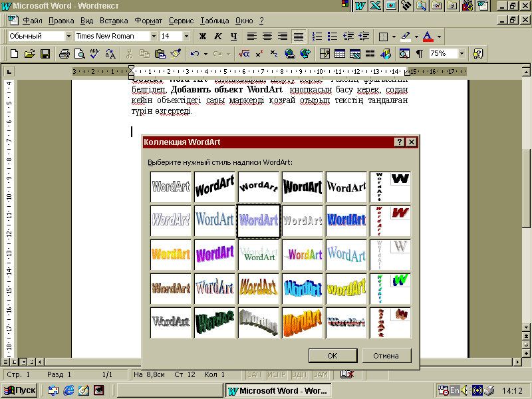This screenshot has height=399, width=532.
Task: Expand font color dropdown arrow
Action: (x=440, y=37)
